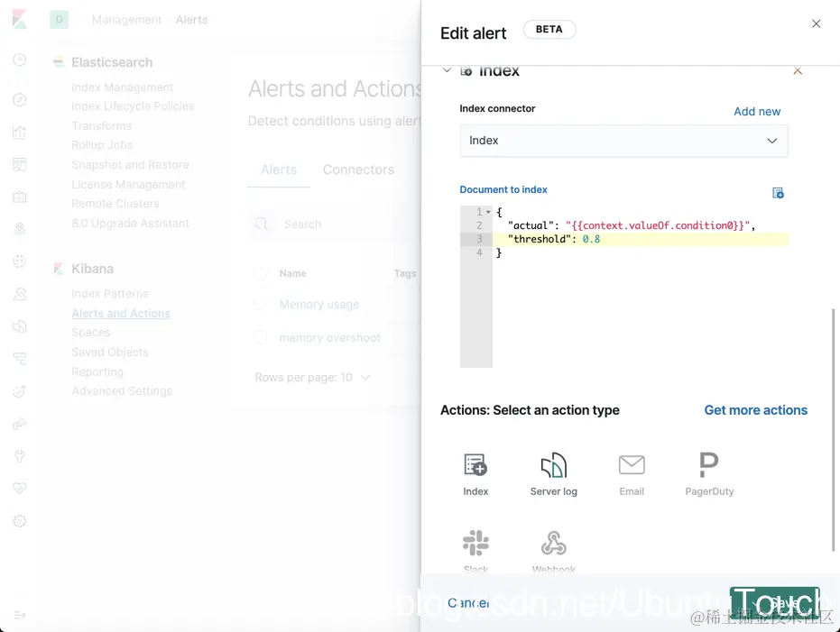Click the alerts Search field
Image resolution: width=840 pixels, height=632 pixels.
click(335, 224)
